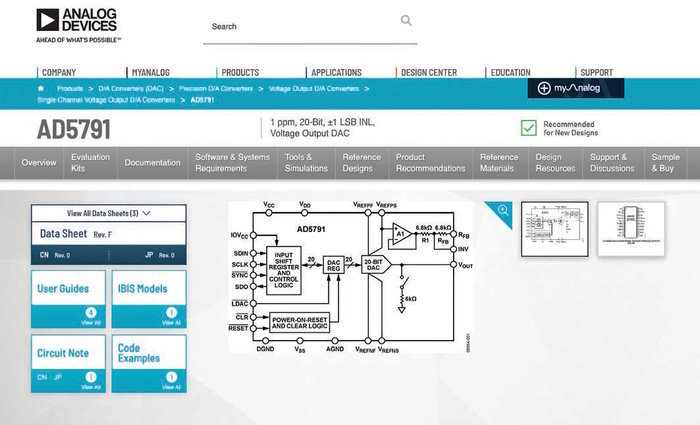Switch to the Evaluation Kits tab
The image size is (700, 425).
[x=90, y=162]
